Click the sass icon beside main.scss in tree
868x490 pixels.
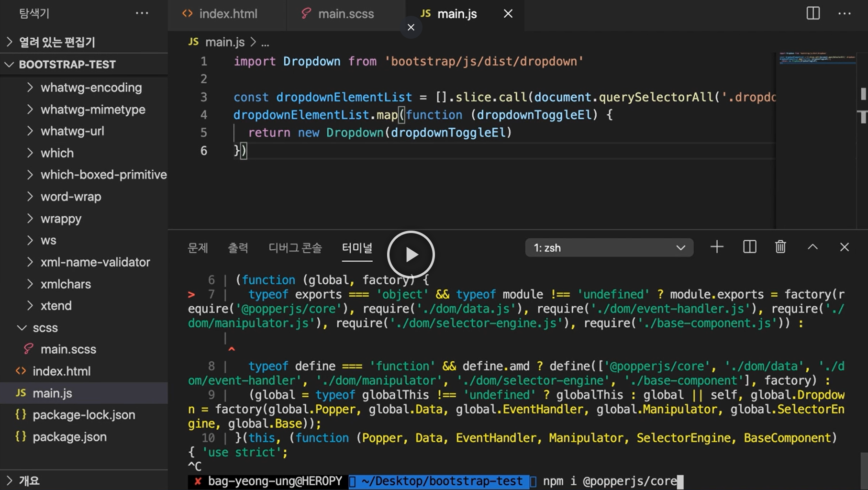point(28,349)
